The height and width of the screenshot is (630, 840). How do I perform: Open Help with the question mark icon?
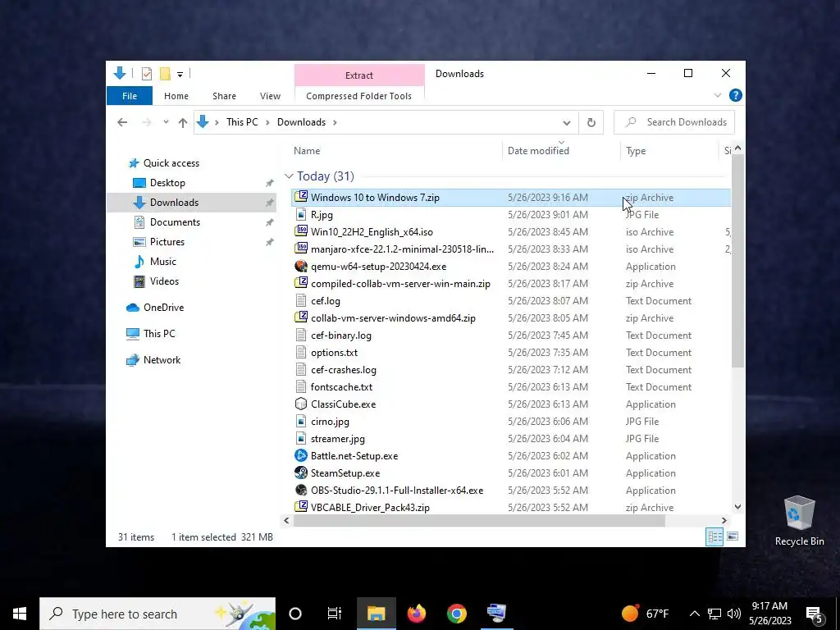[736, 95]
